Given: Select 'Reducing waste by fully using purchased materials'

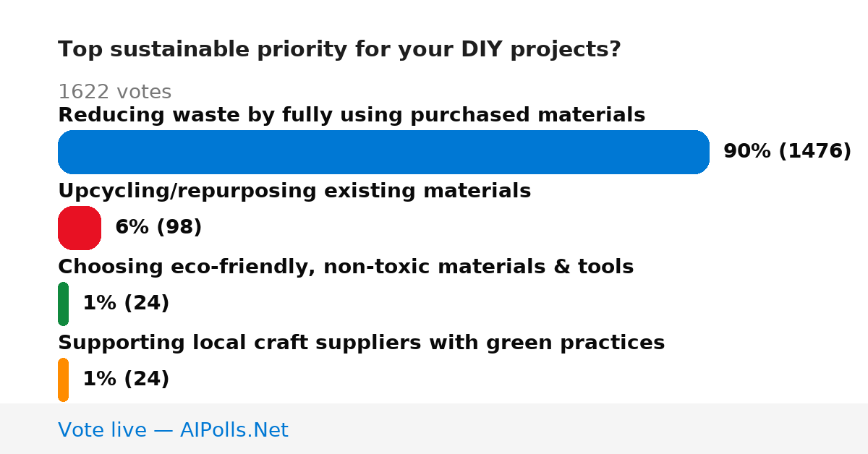Looking at the screenshot, I should coord(352,115).
